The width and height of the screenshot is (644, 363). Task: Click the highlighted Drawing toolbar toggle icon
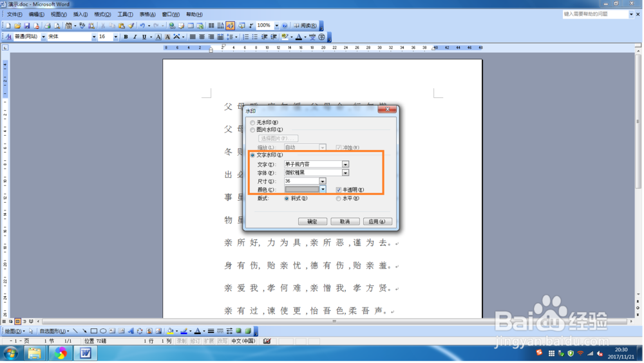pos(230,26)
